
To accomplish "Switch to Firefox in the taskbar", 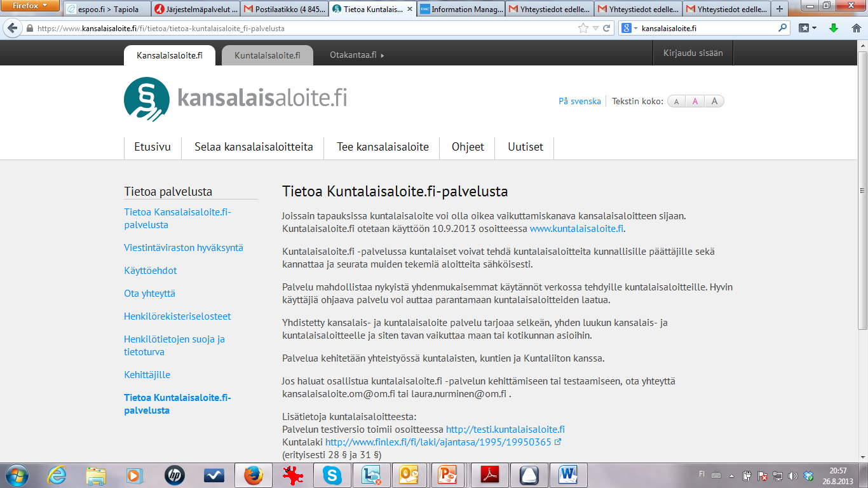I will pos(254,475).
